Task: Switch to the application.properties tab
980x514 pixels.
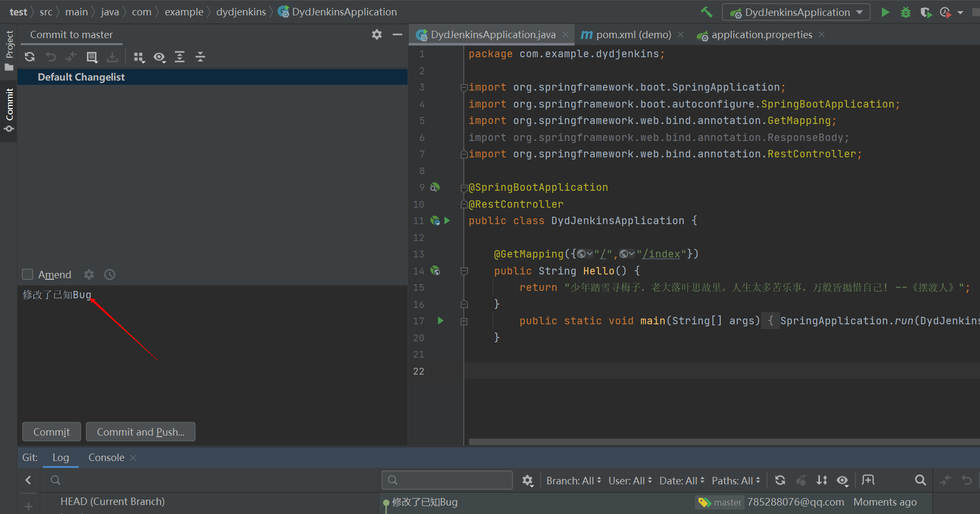Action: pyautogui.click(x=762, y=34)
